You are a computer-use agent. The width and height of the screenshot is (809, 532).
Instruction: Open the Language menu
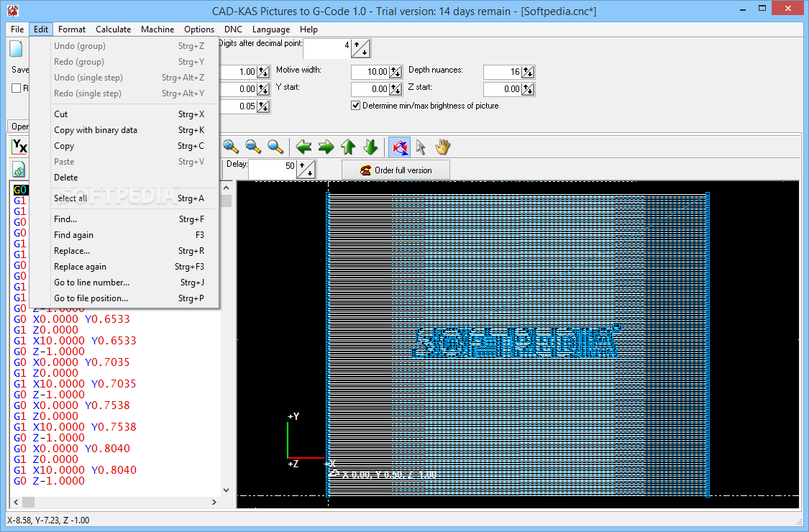(271, 29)
